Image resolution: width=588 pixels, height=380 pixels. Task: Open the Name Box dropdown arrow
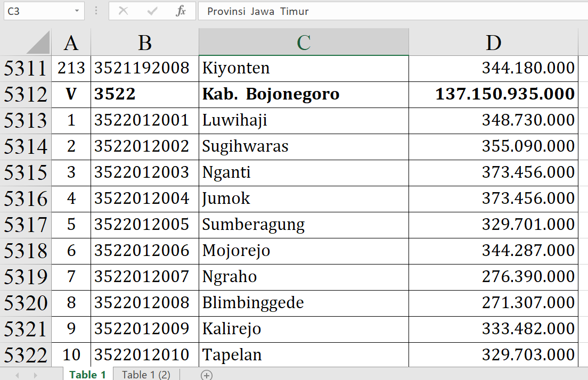click(77, 11)
